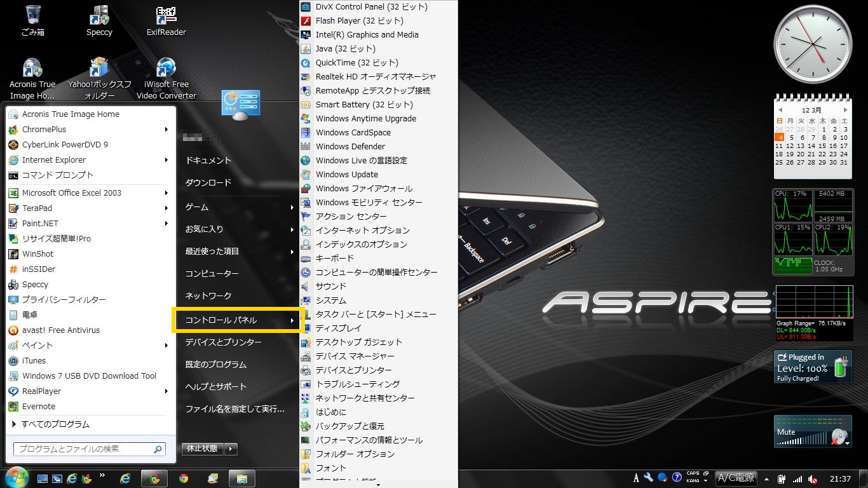The height and width of the screenshot is (488, 868).
Task: Expand the RealPlayer jump list arrow
Action: [x=166, y=391]
